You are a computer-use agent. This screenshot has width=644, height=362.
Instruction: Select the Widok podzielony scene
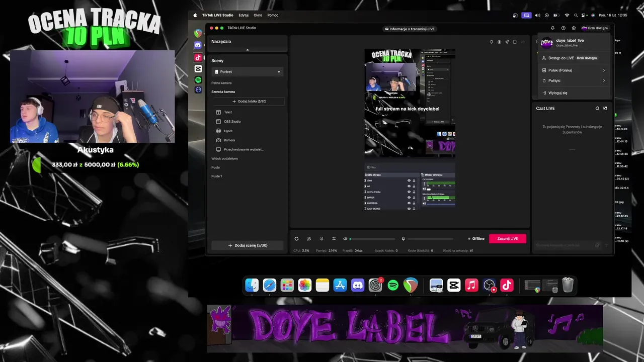tap(224, 158)
